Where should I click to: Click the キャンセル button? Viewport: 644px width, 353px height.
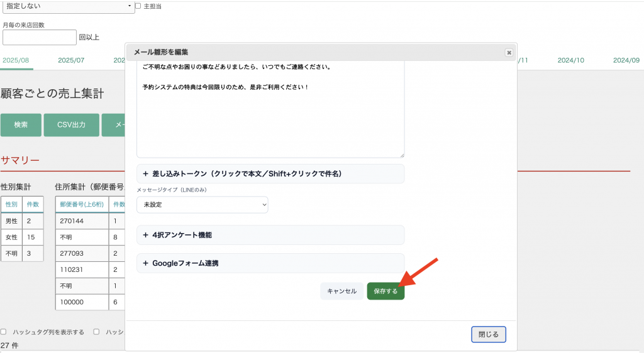tap(341, 291)
